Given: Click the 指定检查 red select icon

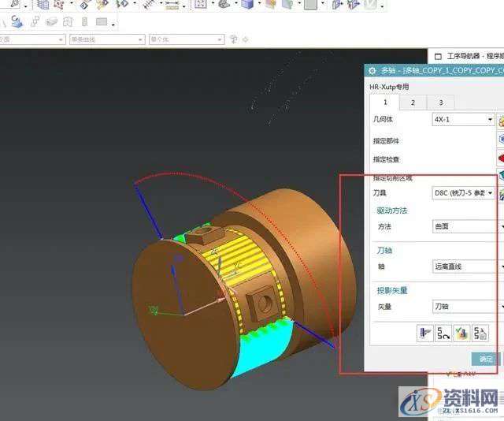Looking at the screenshot, I should point(501,158).
